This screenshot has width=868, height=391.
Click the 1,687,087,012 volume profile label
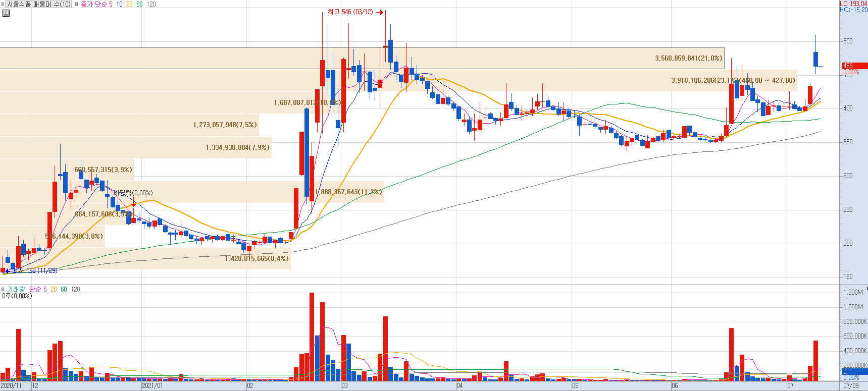point(308,102)
